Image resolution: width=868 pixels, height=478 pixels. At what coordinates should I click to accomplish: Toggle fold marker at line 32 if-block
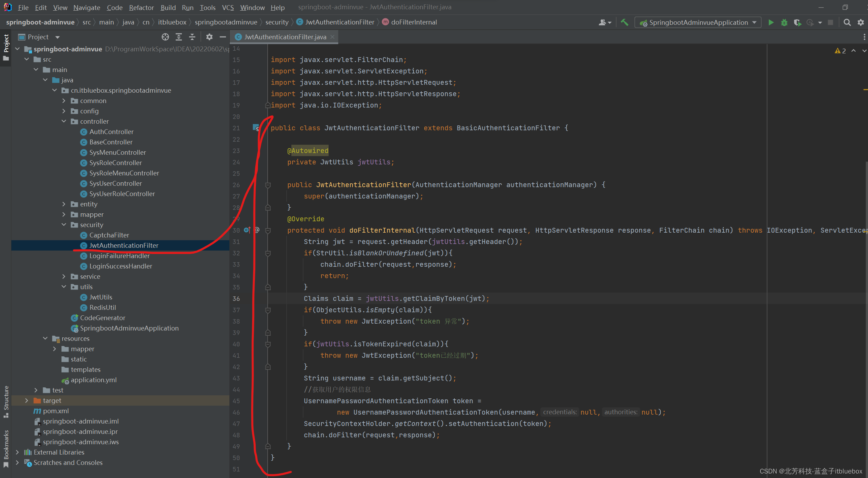point(268,253)
